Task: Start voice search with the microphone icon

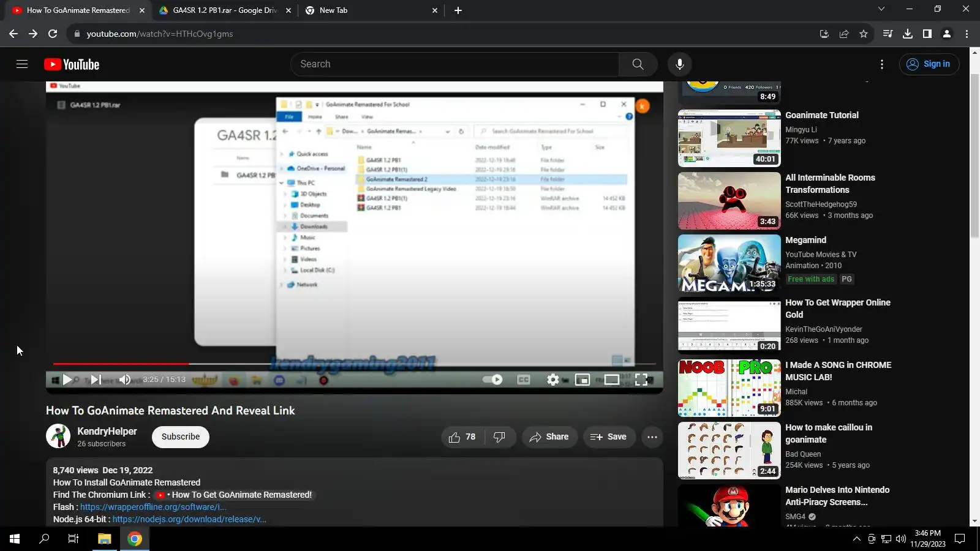Action: pos(679,64)
